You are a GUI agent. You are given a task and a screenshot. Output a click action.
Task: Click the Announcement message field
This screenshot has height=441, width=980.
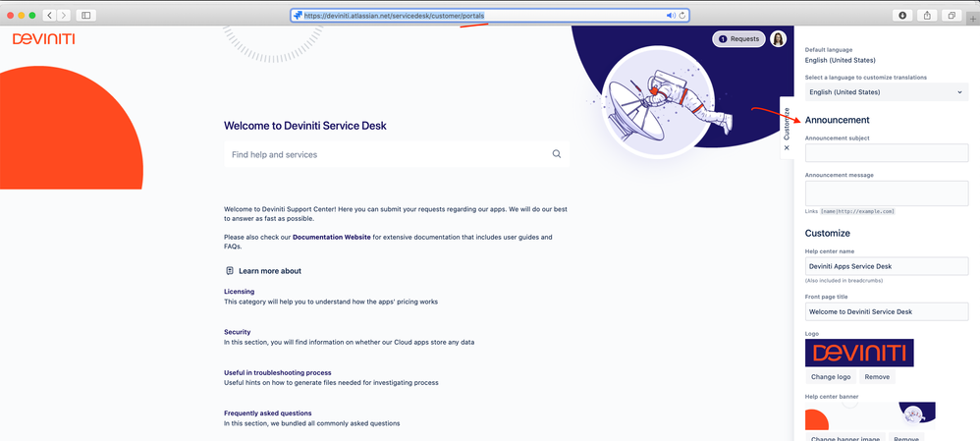[x=887, y=193]
